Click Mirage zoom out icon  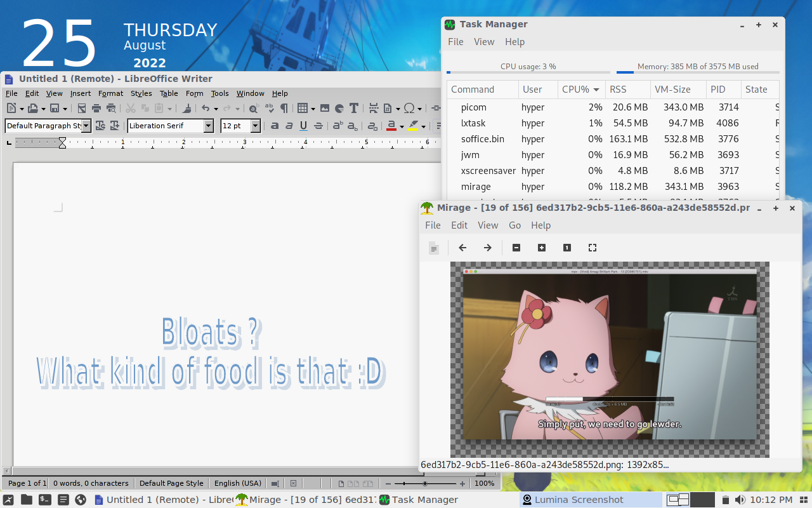click(516, 248)
